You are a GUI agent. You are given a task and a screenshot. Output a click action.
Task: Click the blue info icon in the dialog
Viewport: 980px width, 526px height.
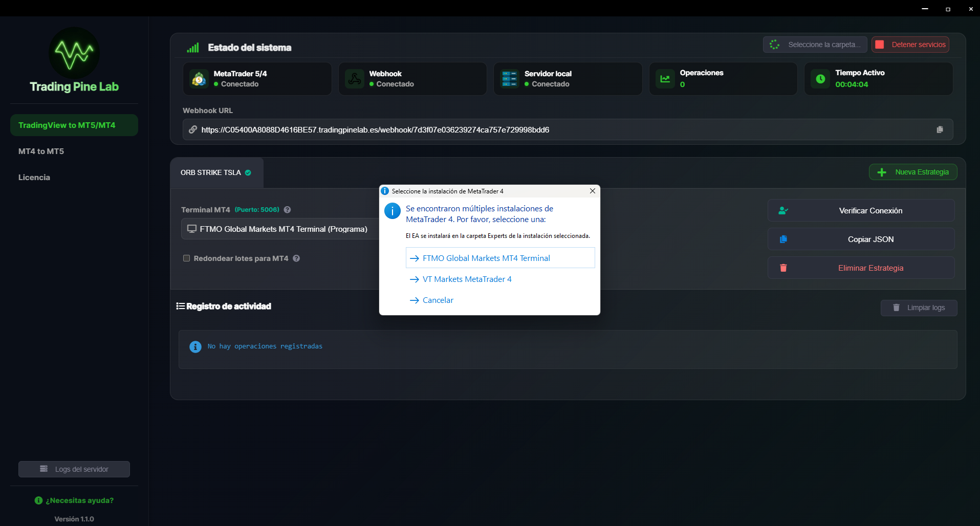pyautogui.click(x=393, y=211)
